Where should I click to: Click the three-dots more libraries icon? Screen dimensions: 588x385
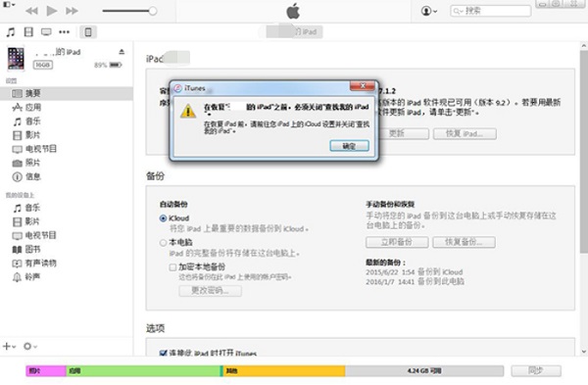click(64, 32)
